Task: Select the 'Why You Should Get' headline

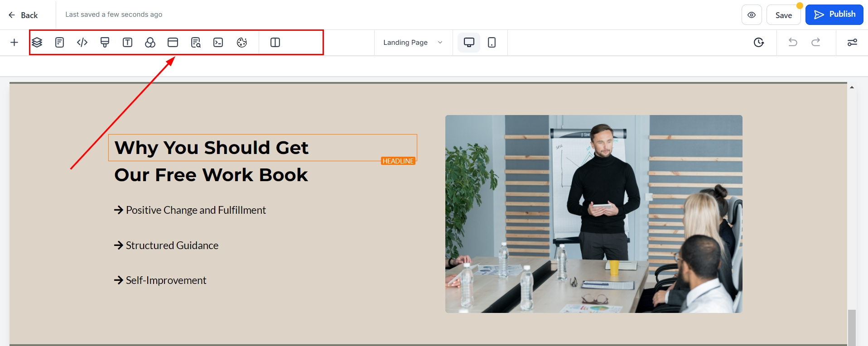Action: 212,148
